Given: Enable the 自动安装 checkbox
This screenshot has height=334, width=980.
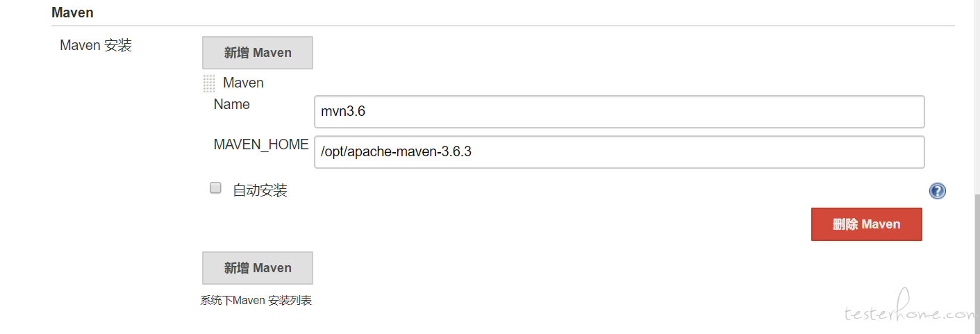Looking at the screenshot, I should coord(216,187).
